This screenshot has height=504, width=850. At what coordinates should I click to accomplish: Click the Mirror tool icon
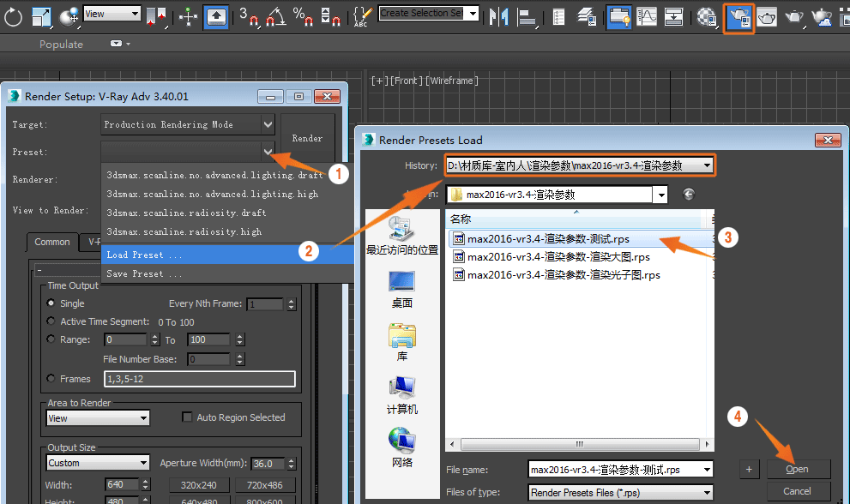tap(498, 17)
